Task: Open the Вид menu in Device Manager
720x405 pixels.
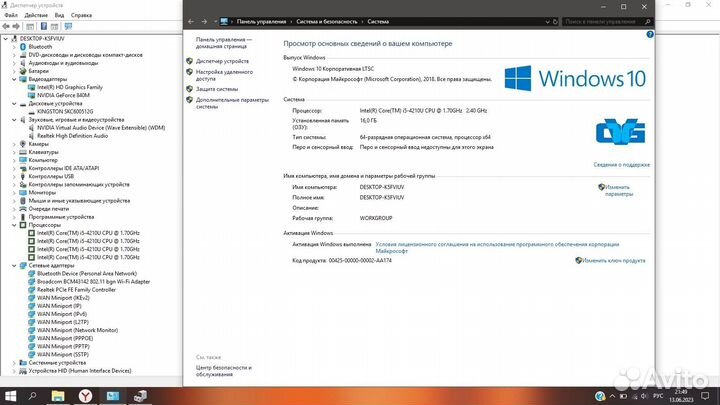Action: coord(59,15)
